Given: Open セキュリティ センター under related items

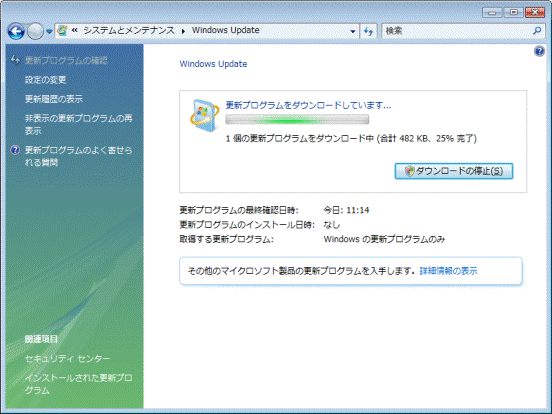Looking at the screenshot, I should click(x=67, y=359).
